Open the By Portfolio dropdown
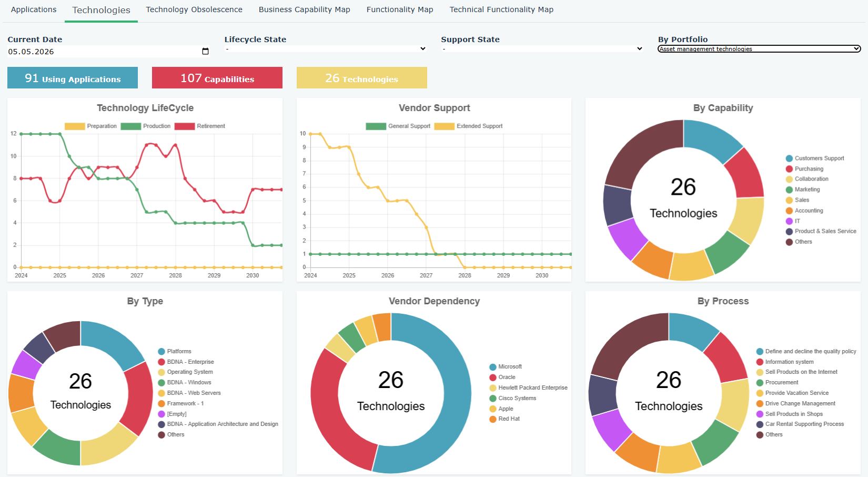The width and height of the screenshot is (868, 477). pyautogui.click(x=759, y=49)
